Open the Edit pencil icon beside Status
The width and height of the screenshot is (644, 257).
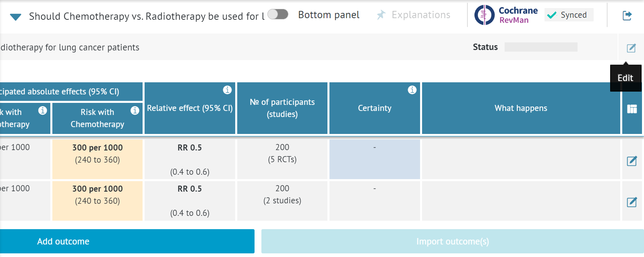click(x=631, y=47)
